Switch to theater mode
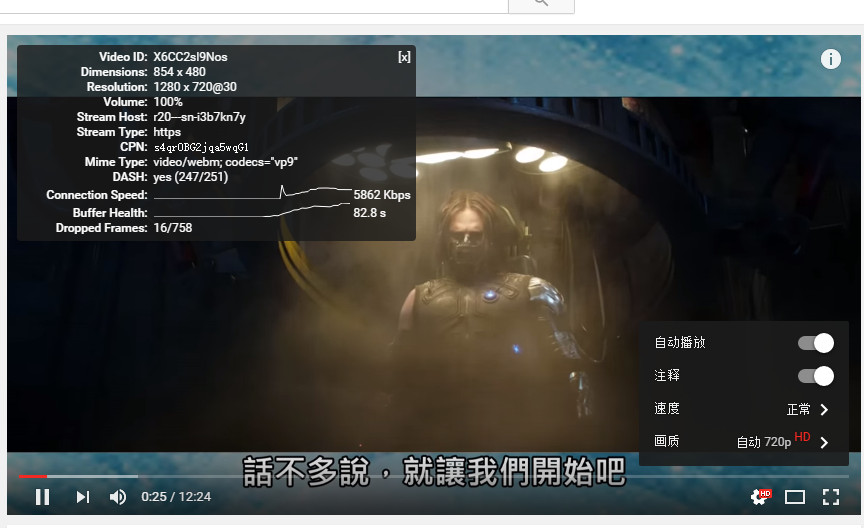 pos(795,497)
